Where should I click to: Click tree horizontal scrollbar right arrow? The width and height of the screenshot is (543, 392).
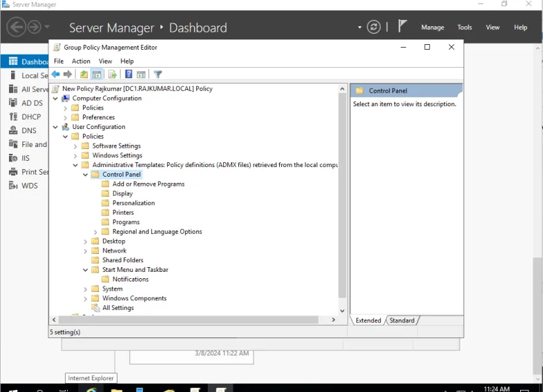coord(334,320)
